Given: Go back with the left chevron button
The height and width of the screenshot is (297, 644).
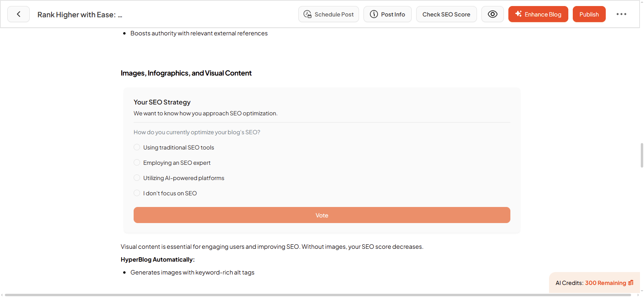Looking at the screenshot, I should pyautogui.click(x=19, y=14).
